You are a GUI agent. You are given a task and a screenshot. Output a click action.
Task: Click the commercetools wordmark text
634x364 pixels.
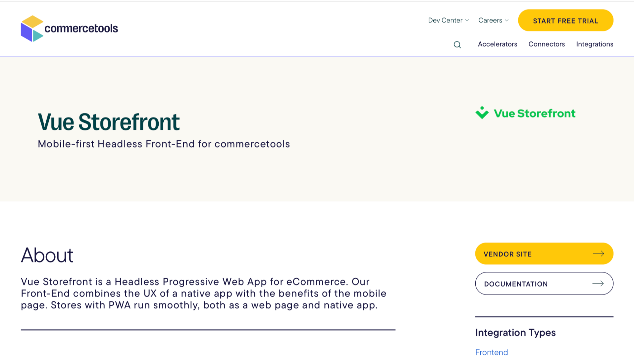(81, 29)
